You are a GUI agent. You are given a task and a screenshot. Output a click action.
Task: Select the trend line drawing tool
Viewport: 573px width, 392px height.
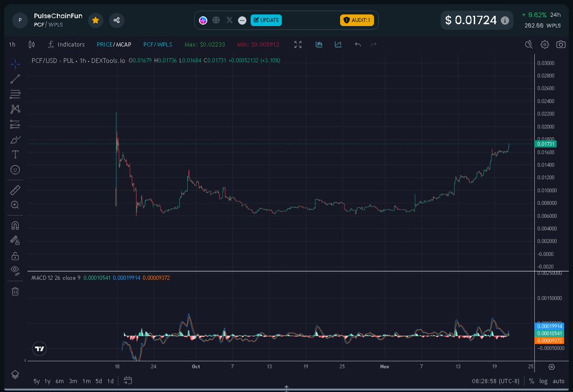coord(15,79)
